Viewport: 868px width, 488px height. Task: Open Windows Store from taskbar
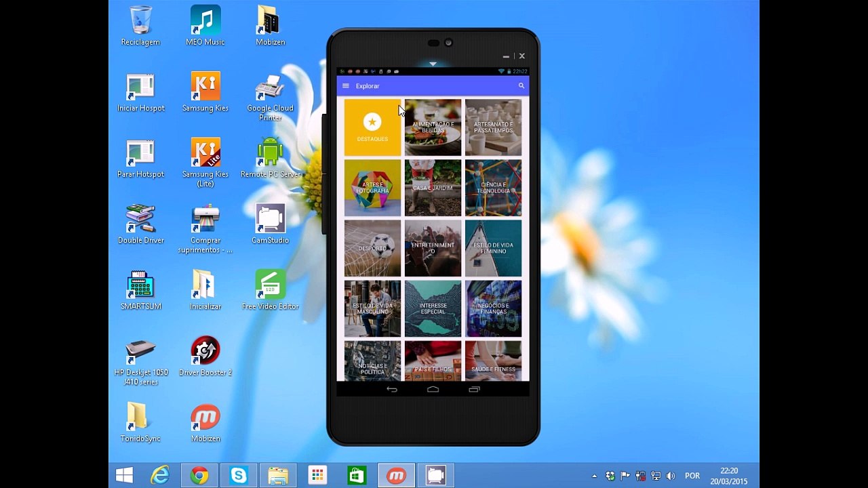click(357, 475)
